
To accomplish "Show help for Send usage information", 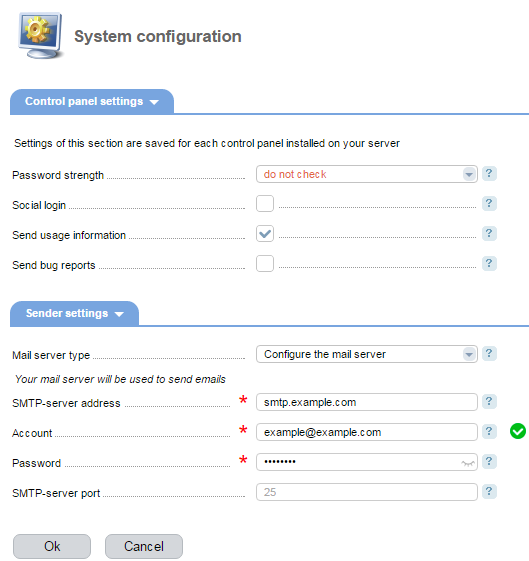I will click(489, 234).
